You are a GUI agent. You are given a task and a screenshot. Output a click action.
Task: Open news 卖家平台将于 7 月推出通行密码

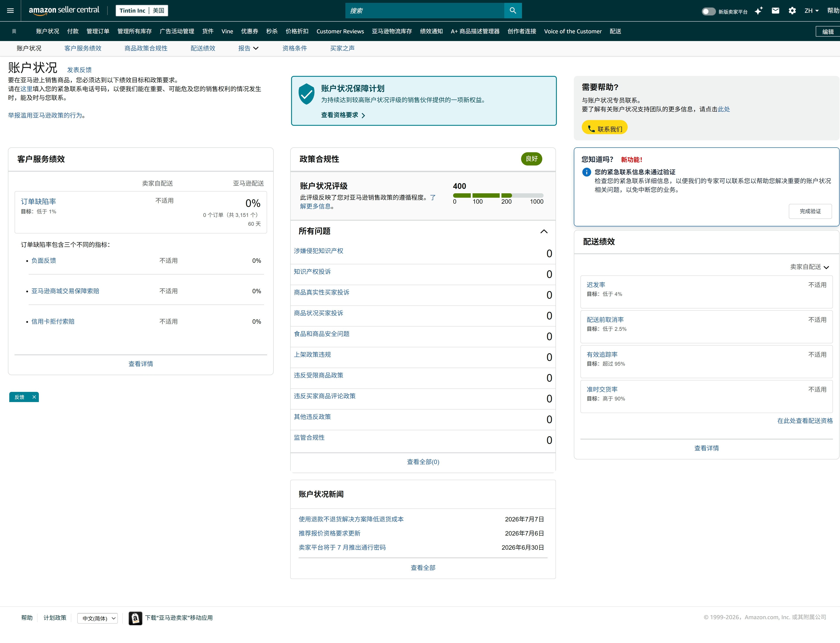pos(342,547)
